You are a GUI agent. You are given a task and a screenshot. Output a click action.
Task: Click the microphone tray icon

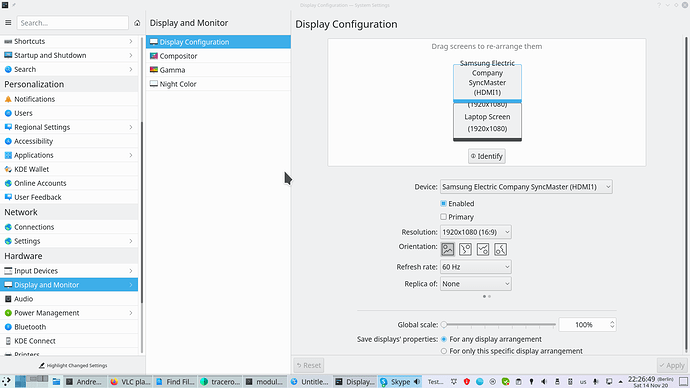coord(595,382)
